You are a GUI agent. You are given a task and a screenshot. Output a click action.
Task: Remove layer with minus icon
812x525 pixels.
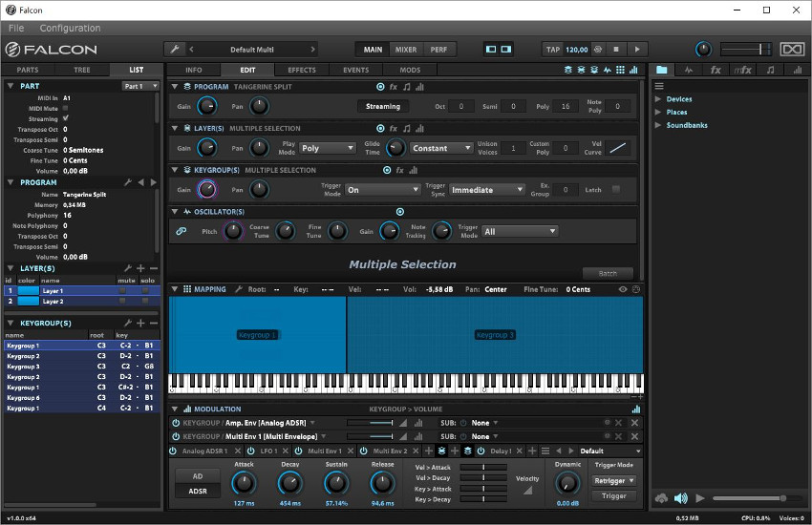153,268
